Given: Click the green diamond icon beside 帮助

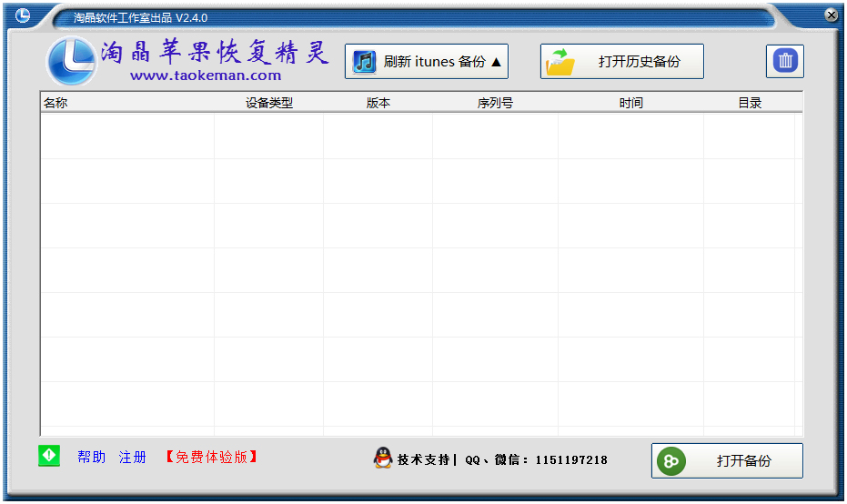Looking at the screenshot, I should click(x=49, y=456).
